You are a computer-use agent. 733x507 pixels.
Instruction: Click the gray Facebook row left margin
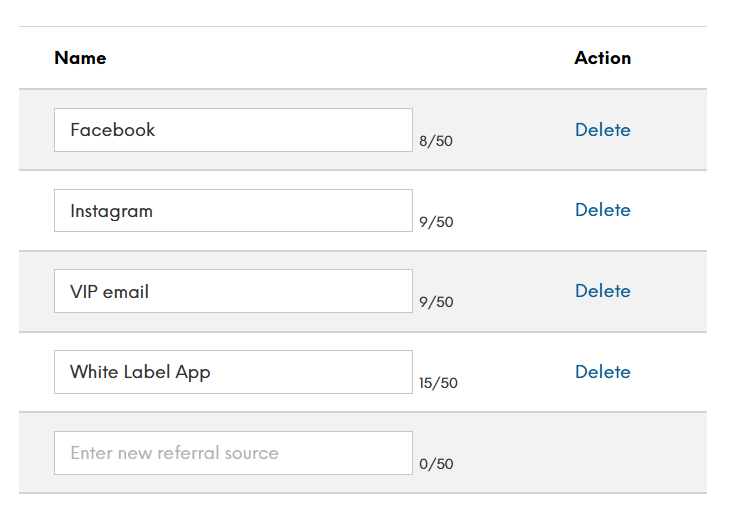pyautogui.click(x=36, y=130)
